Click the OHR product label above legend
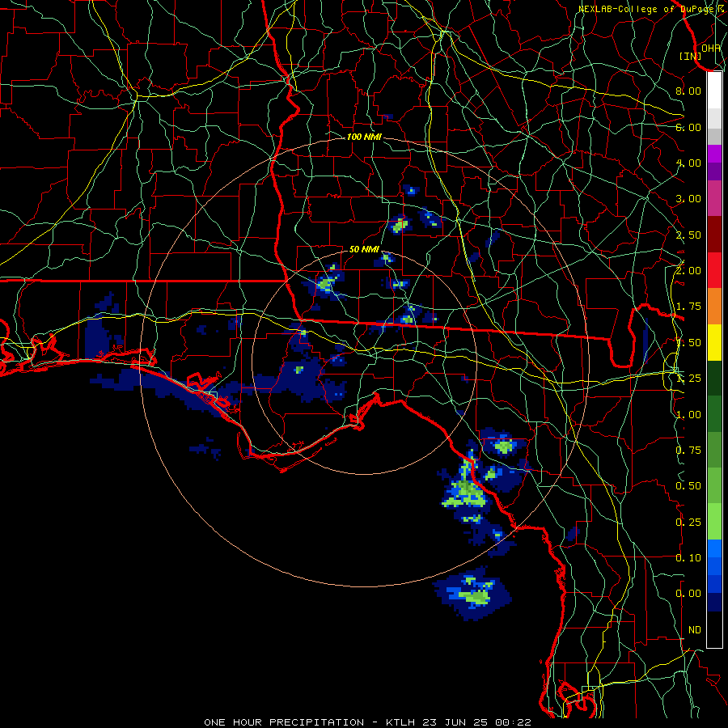The height and width of the screenshot is (728, 728). (711, 48)
